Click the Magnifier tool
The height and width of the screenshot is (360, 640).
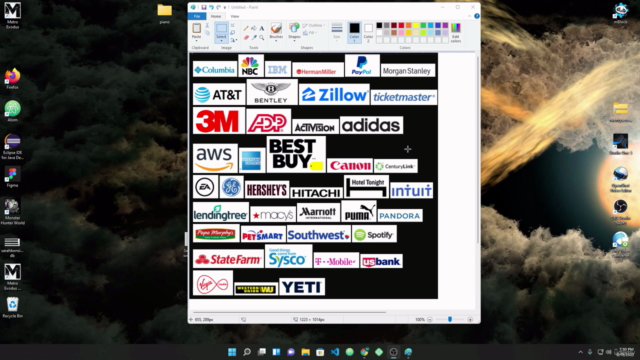click(x=262, y=38)
